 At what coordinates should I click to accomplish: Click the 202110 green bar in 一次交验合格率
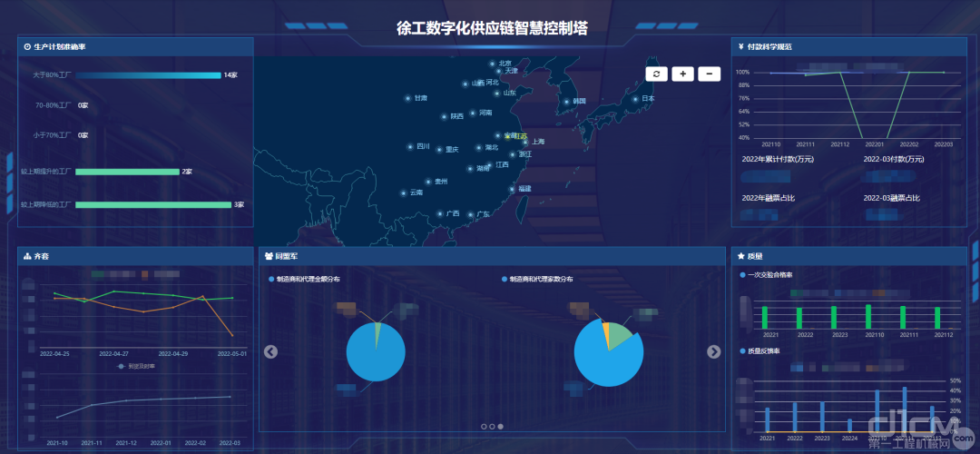(x=868, y=316)
